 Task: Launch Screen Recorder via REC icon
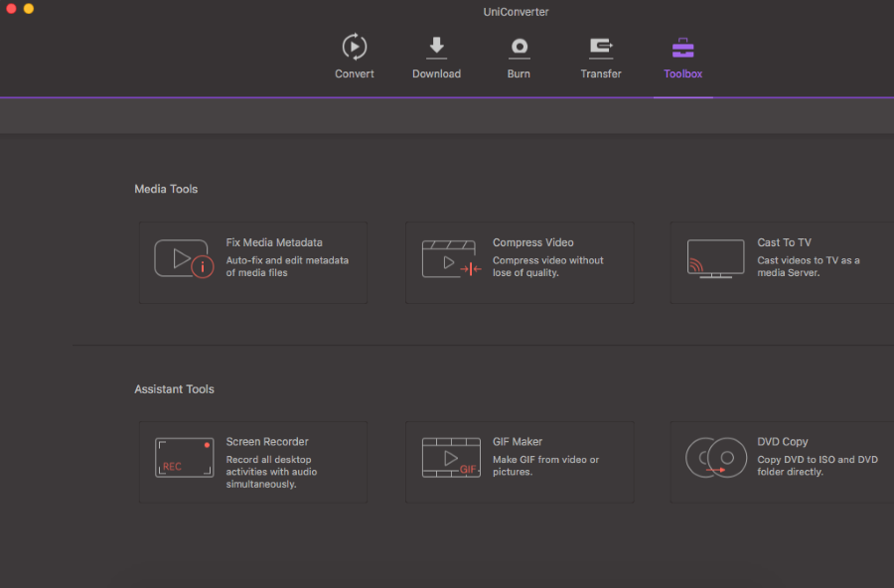(184, 458)
